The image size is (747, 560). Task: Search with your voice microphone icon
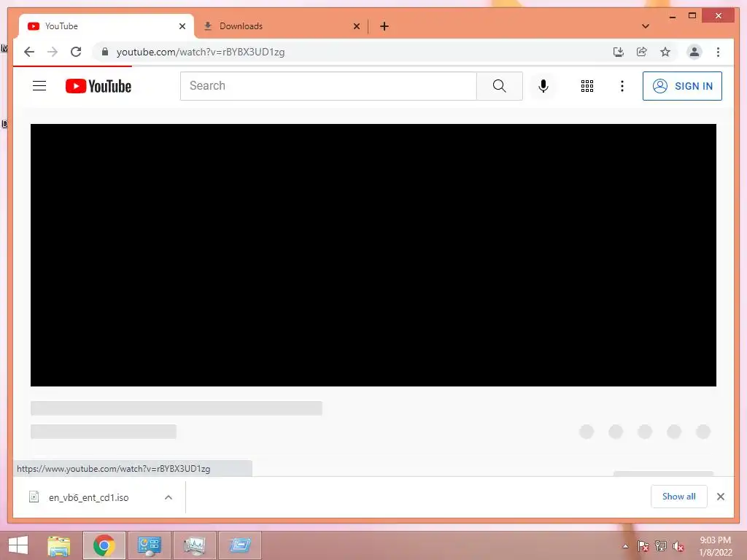543,86
